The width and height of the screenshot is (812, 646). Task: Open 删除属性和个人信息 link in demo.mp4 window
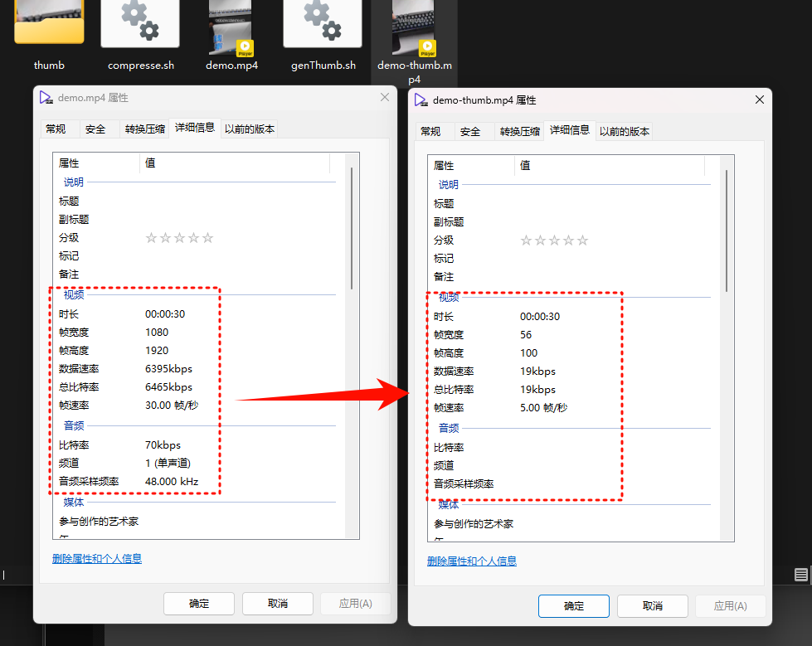(97, 559)
